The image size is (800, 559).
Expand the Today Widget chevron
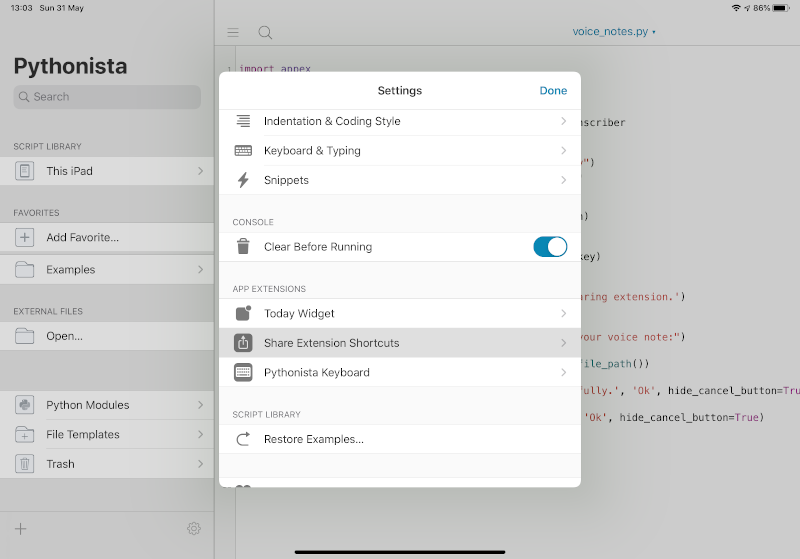coord(563,313)
